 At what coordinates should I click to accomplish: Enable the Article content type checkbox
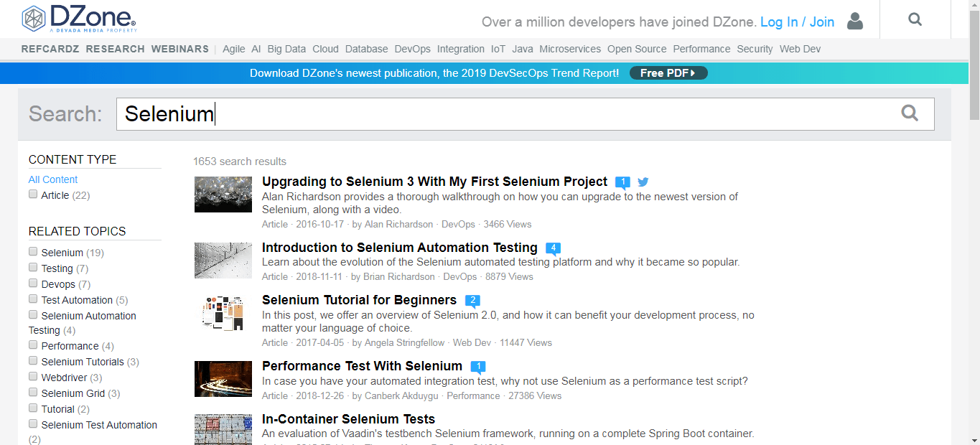coord(33,195)
